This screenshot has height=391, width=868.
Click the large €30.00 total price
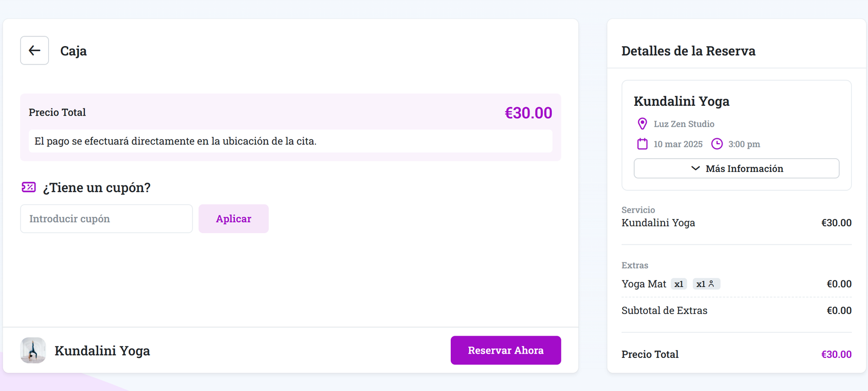(528, 113)
